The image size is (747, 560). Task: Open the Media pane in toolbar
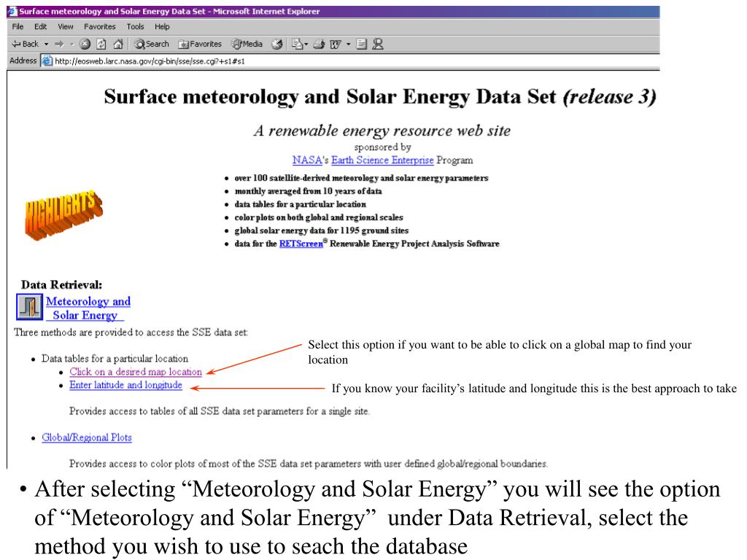247,44
